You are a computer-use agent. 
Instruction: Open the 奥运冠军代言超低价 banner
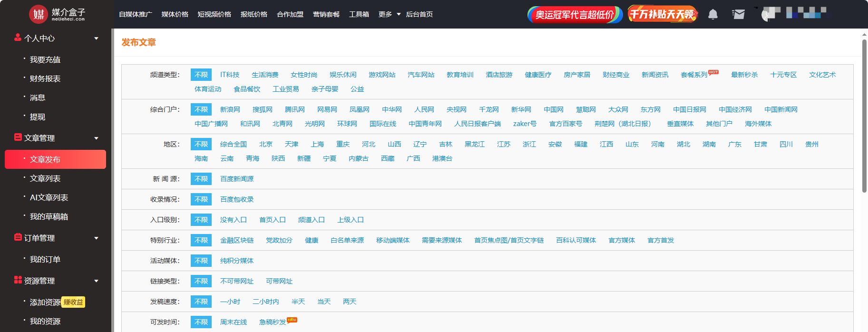[x=575, y=14]
